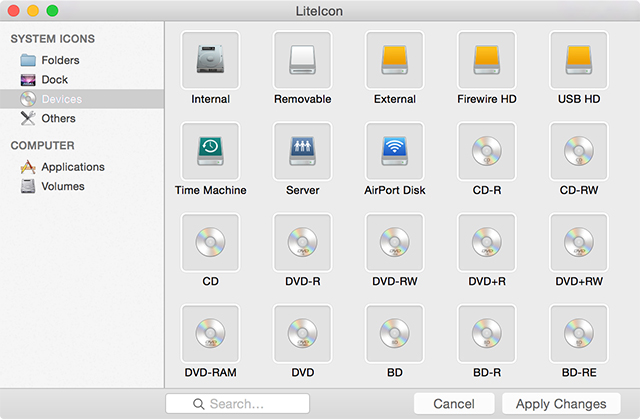Select the DVD+RW disc icon
The width and height of the screenshot is (640, 419).
579,242
